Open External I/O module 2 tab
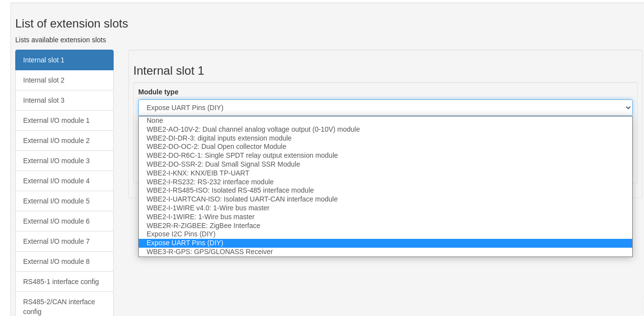Image resolution: width=644 pixels, height=316 pixels. [64, 141]
